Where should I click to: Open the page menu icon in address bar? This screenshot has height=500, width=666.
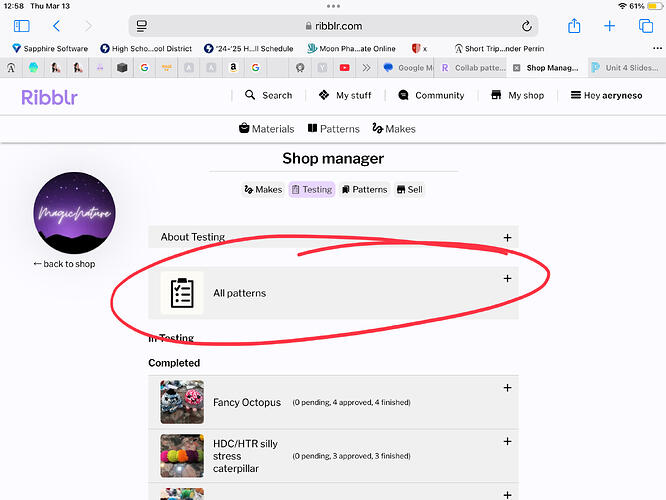point(141,26)
